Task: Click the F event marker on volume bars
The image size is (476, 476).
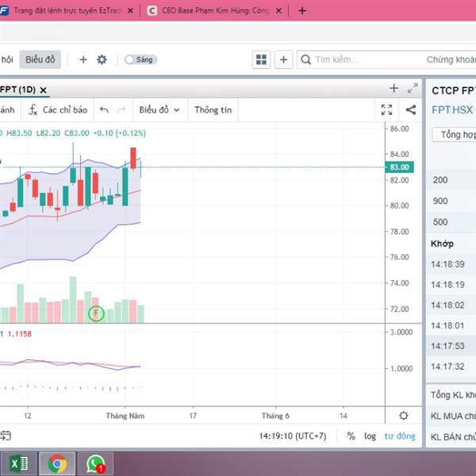Action: click(96, 313)
